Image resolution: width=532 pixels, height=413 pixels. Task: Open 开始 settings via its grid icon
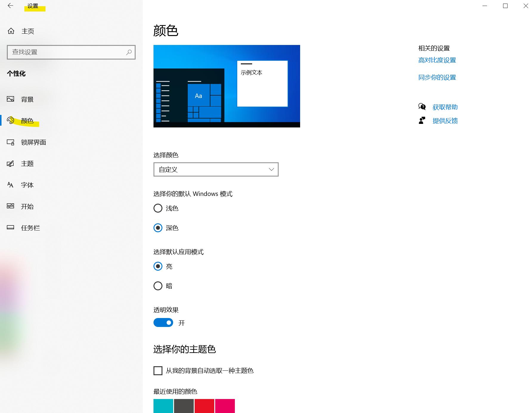[11, 206]
